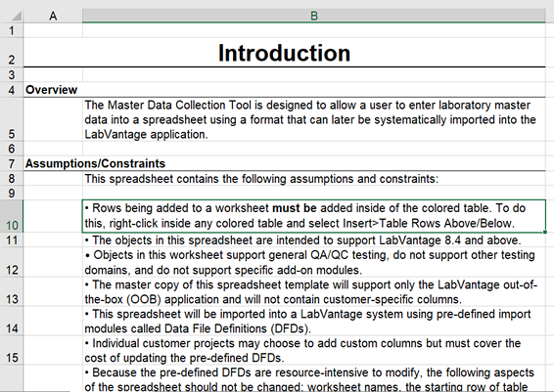The width and height of the screenshot is (554, 392).
Task: Click empty cell B1
Action: coord(314,30)
